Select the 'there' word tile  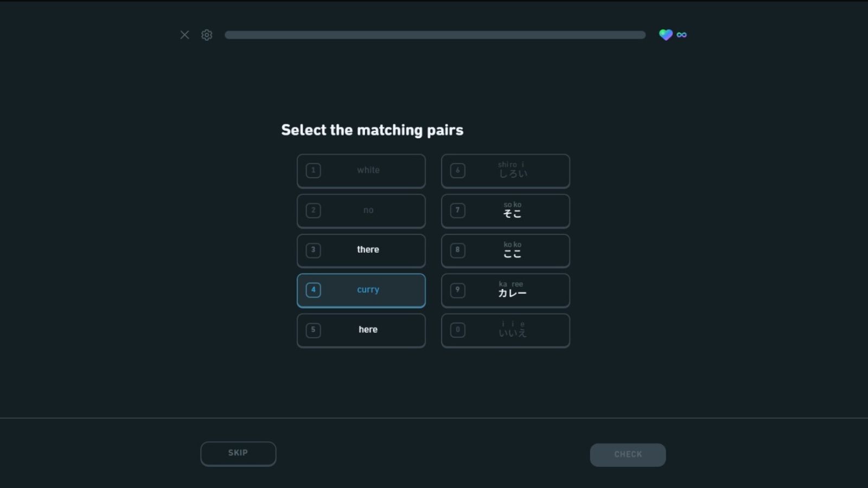point(361,250)
